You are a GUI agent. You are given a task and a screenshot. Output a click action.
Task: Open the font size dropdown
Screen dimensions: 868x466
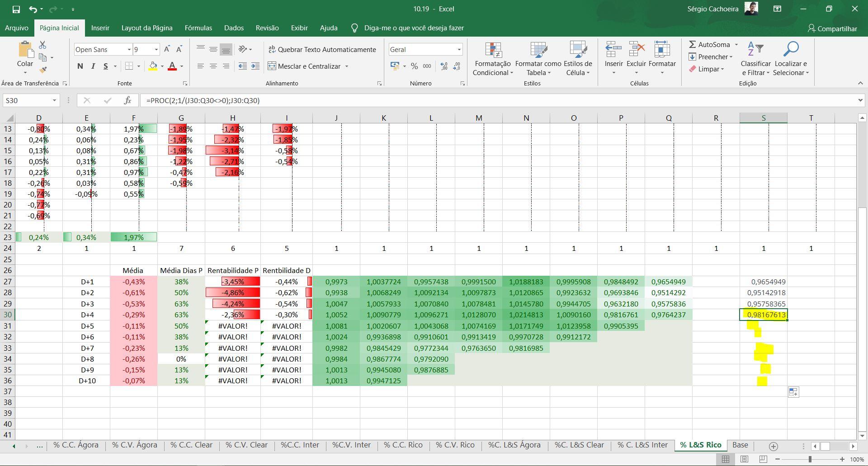pyautogui.click(x=156, y=49)
